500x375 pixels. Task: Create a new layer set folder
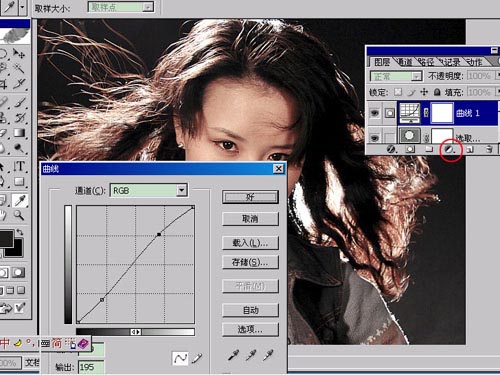tap(429, 149)
